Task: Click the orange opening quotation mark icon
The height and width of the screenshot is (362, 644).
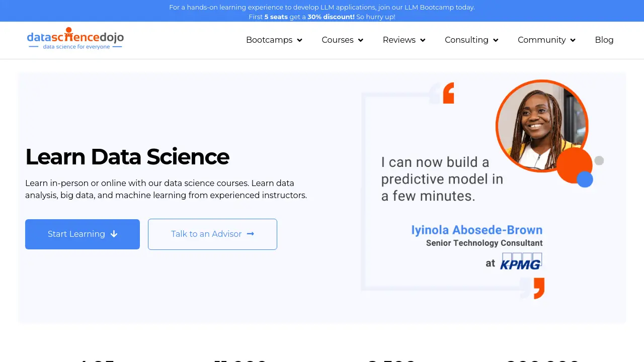Action: 448,94
